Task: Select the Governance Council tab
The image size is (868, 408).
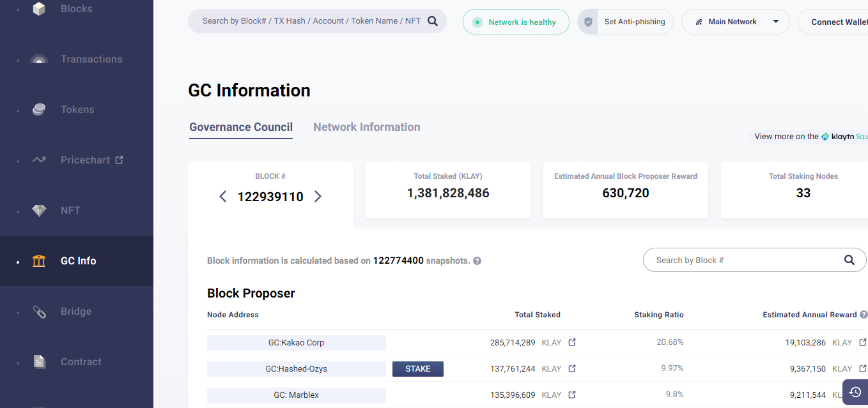Action: (240, 126)
